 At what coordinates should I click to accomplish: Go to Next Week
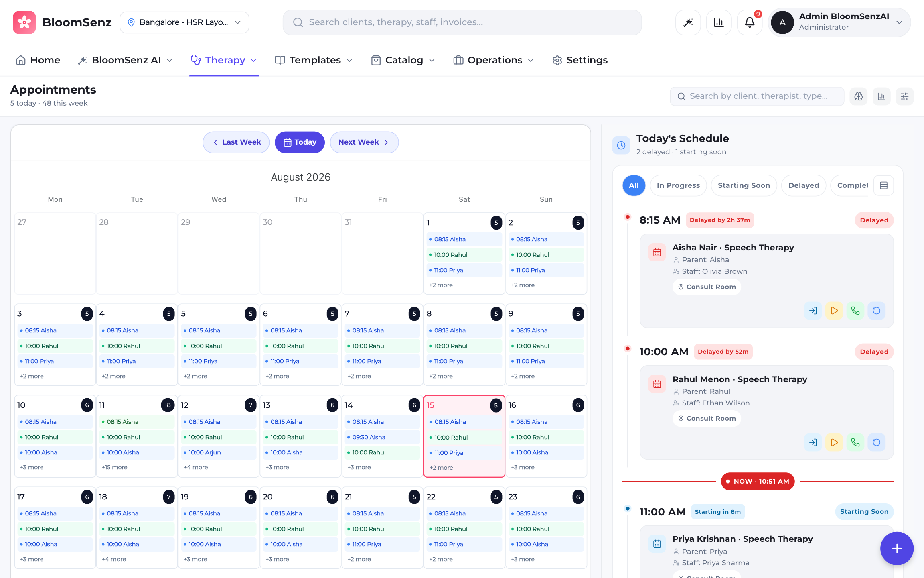364,142
